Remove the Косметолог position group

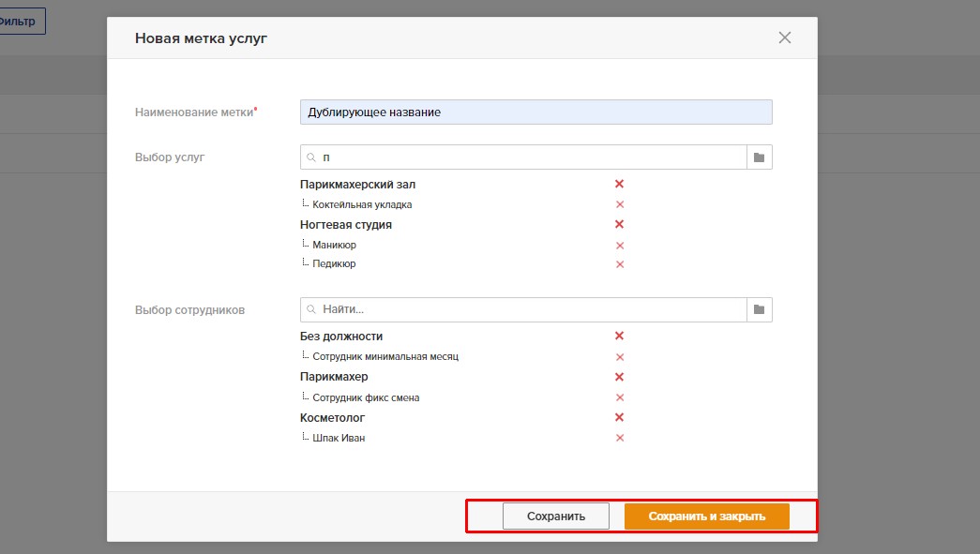pos(619,417)
